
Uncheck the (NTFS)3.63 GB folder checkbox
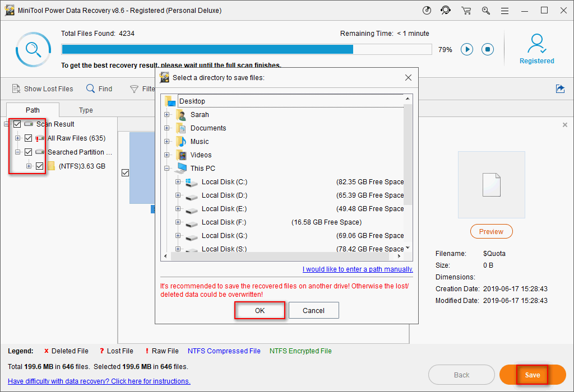[39, 166]
